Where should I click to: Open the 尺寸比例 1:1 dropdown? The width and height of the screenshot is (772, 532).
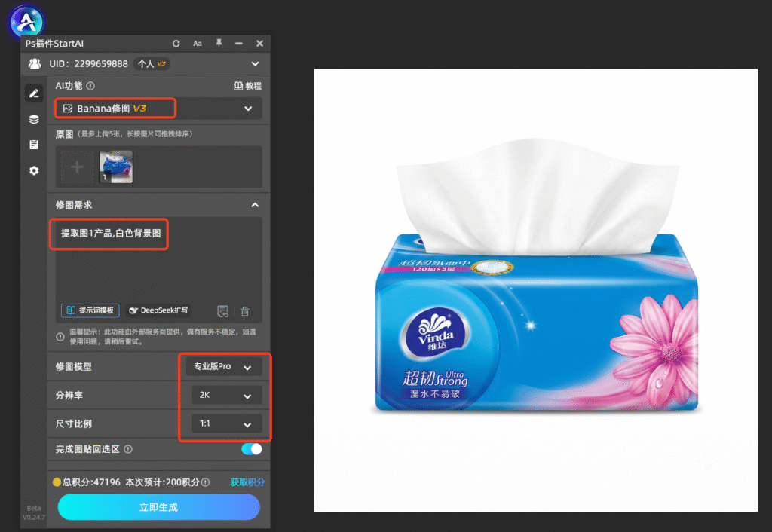(x=227, y=423)
